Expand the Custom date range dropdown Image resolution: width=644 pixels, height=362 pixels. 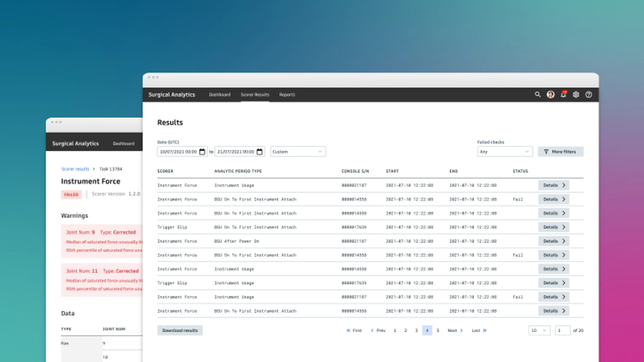coord(298,152)
